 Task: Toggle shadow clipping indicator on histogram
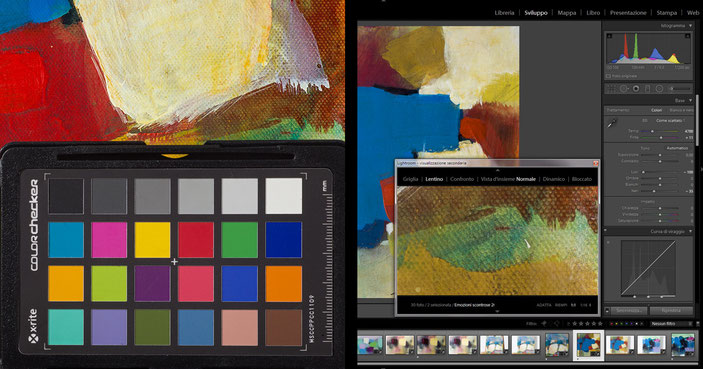[x=610, y=36]
